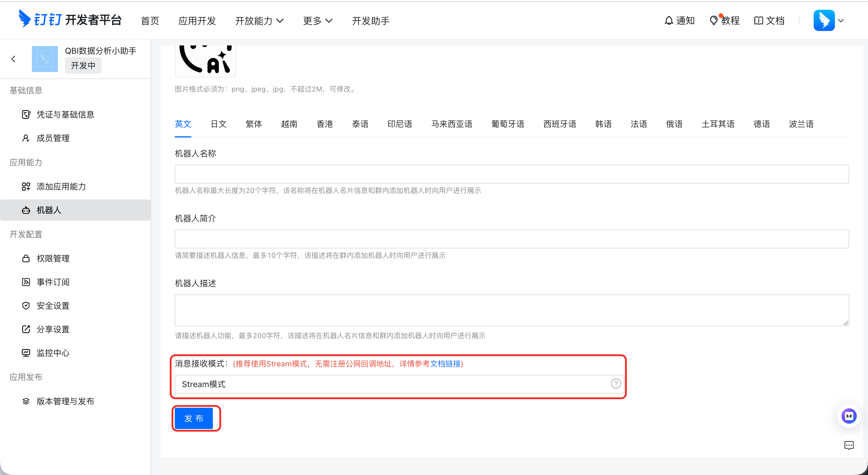Click the DingTalk logo icon
868x475 pixels.
[25, 19]
